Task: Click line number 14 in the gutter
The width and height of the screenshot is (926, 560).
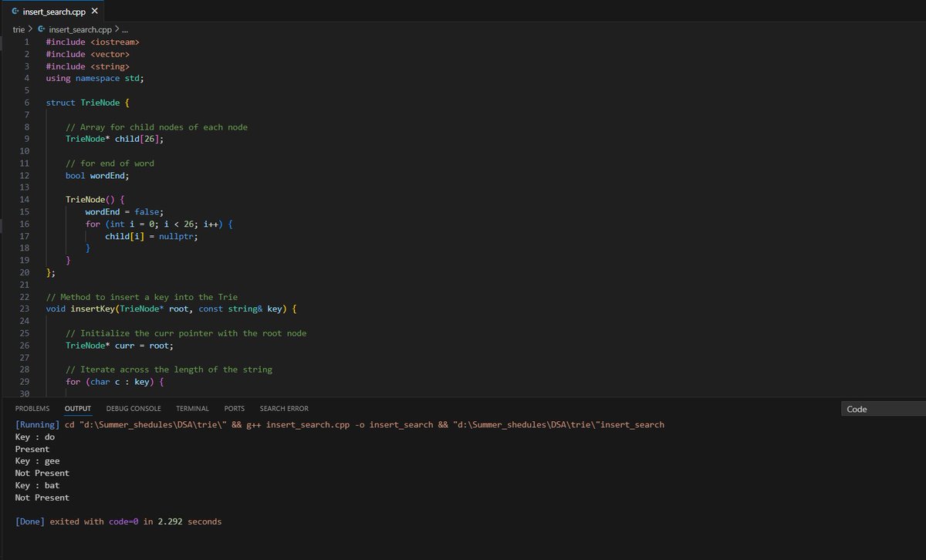Action: click(x=25, y=200)
